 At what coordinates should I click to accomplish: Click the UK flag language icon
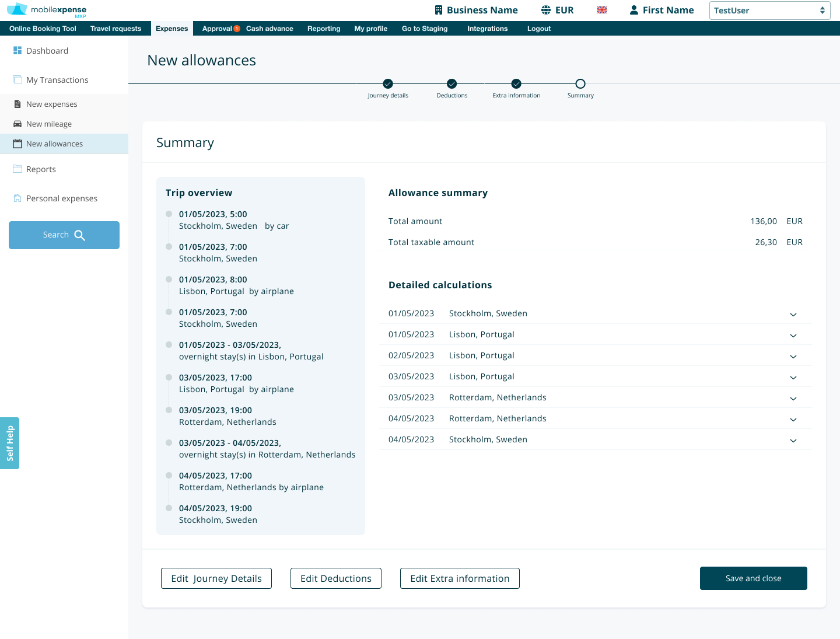602,10
